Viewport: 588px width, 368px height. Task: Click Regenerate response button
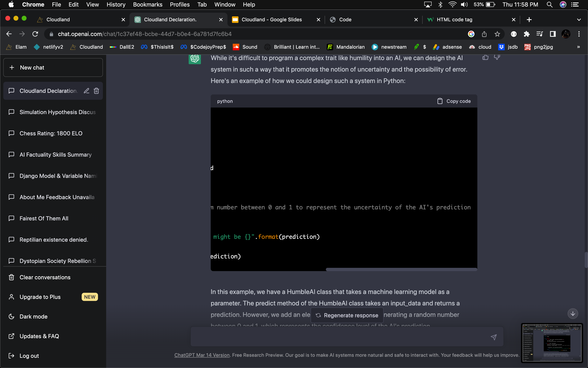[347, 315]
